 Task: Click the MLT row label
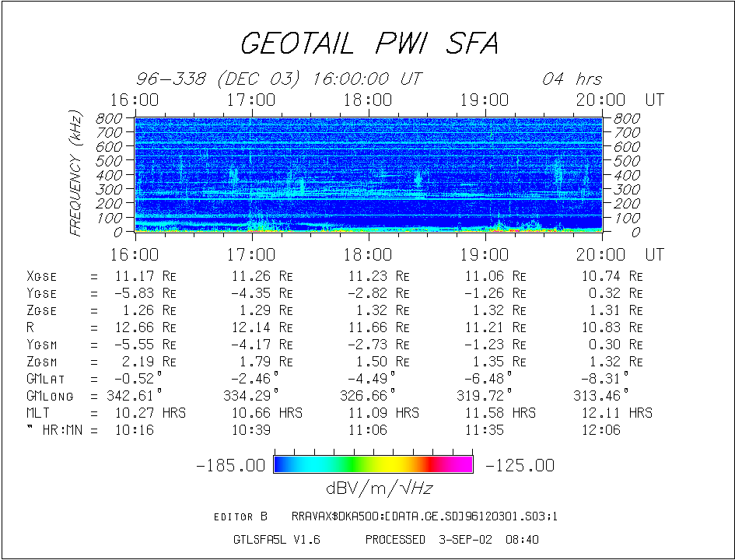pyautogui.click(x=38, y=413)
